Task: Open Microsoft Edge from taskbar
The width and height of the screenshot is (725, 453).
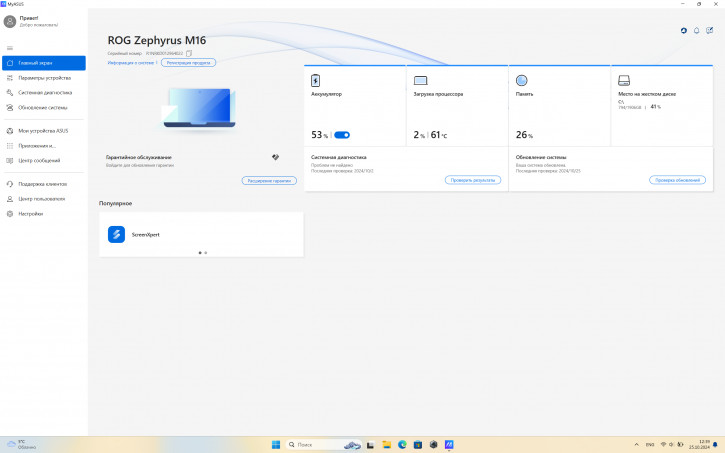Action: [402, 445]
